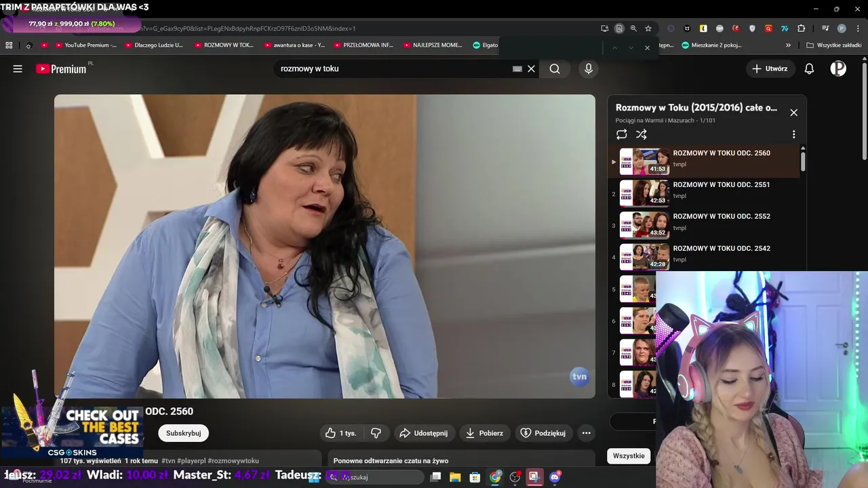Viewport: 868px width, 488px height.
Task: Start voice search with the microphone icon
Action: [588, 68]
